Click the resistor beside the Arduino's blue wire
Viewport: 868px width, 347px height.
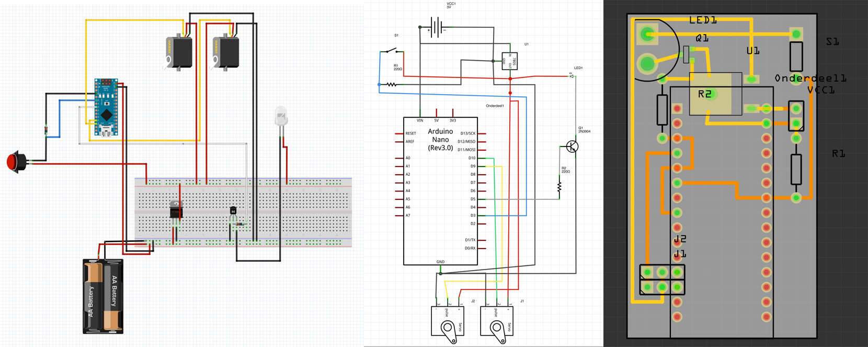tap(46, 130)
